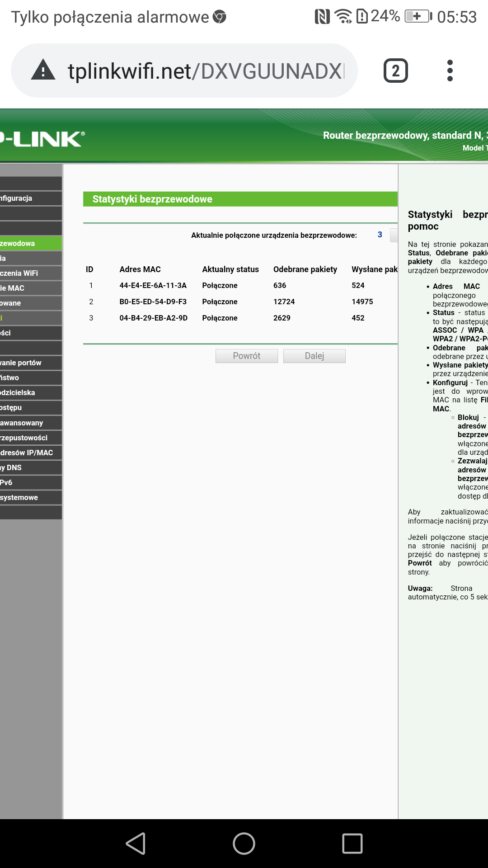Screen dimensions: 488x868
Task: Tap the WiFi status icon
Action: coord(343,17)
